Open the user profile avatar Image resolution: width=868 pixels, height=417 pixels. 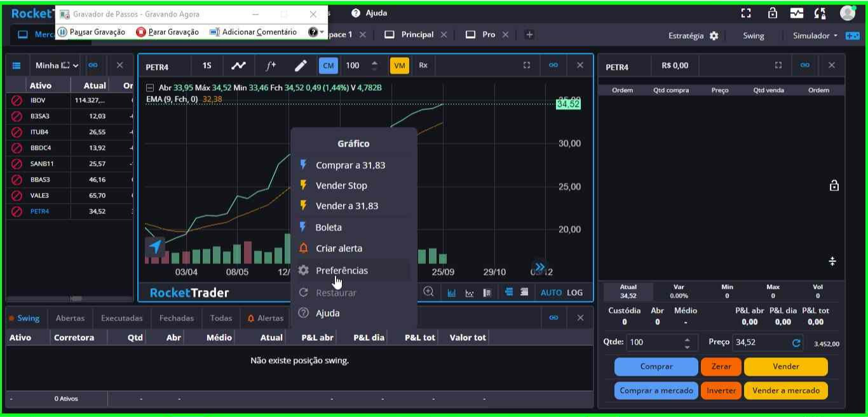[848, 13]
